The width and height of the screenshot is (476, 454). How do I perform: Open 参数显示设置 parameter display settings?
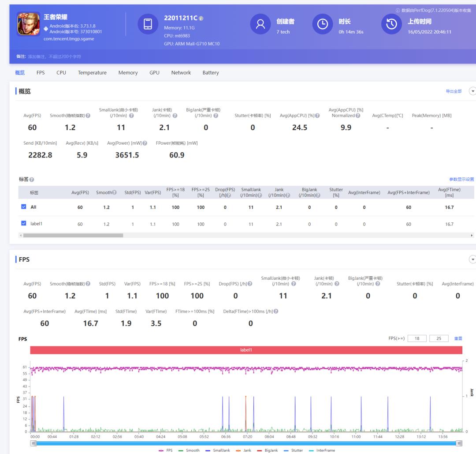pyautogui.click(x=461, y=180)
